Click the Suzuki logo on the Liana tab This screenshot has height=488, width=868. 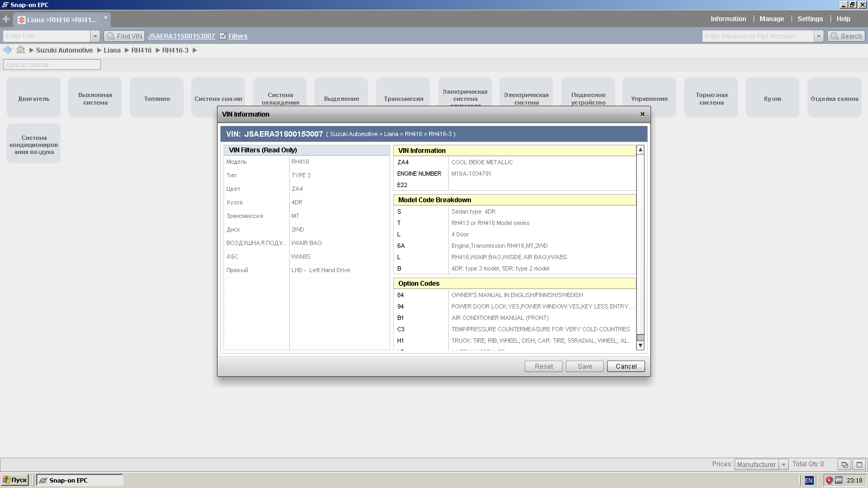[22, 20]
